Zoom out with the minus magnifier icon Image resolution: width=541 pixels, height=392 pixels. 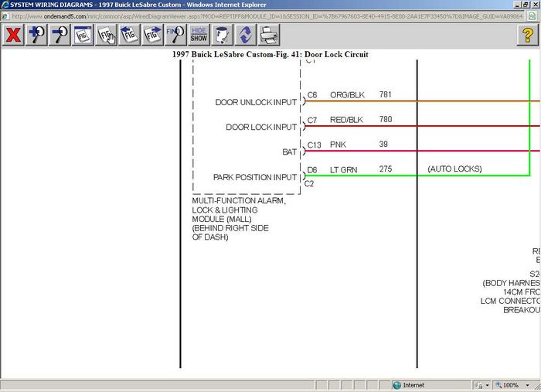[x=60, y=35]
